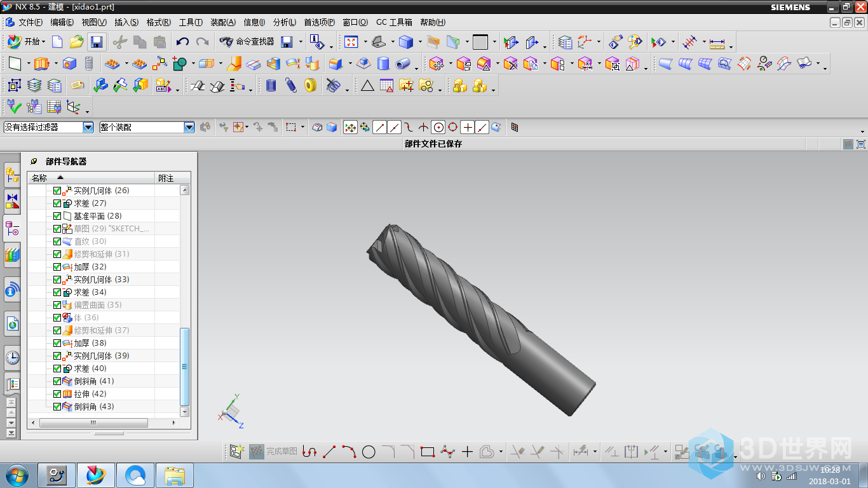This screenshot has width=868, height=488.
Task: Open the 开始 Start dropdown
Action: [x=26, y=42]
